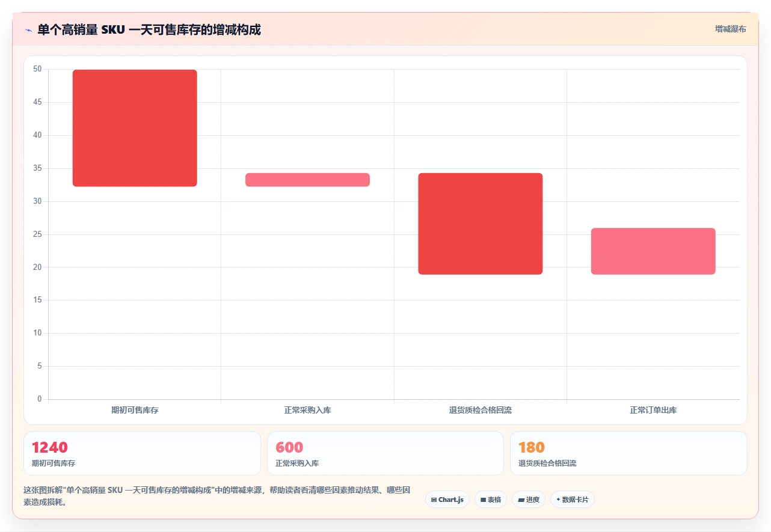
Task: Click the y-axis value 20
Action: 37,267
